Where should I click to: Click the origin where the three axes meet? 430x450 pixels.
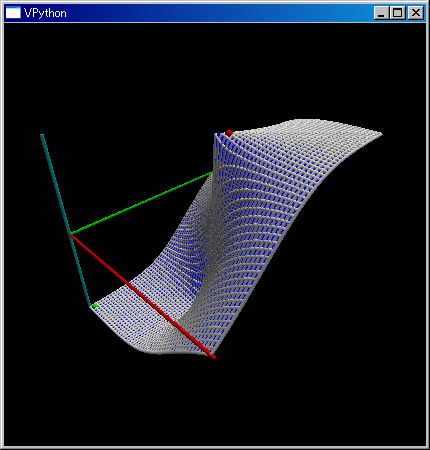(71, 235)
